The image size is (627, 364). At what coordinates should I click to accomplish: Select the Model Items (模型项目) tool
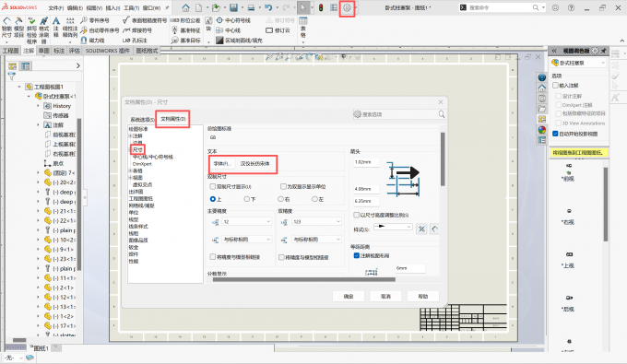click(x=18, y=28)
